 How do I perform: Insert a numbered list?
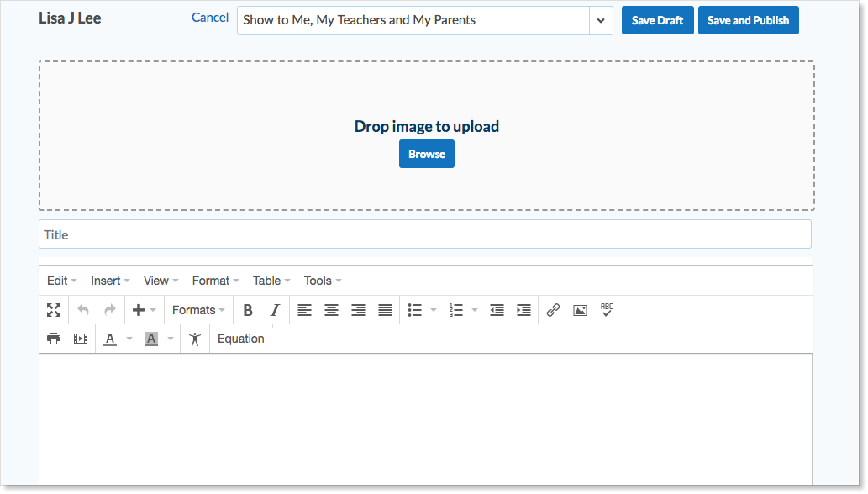tap(456, 310)
